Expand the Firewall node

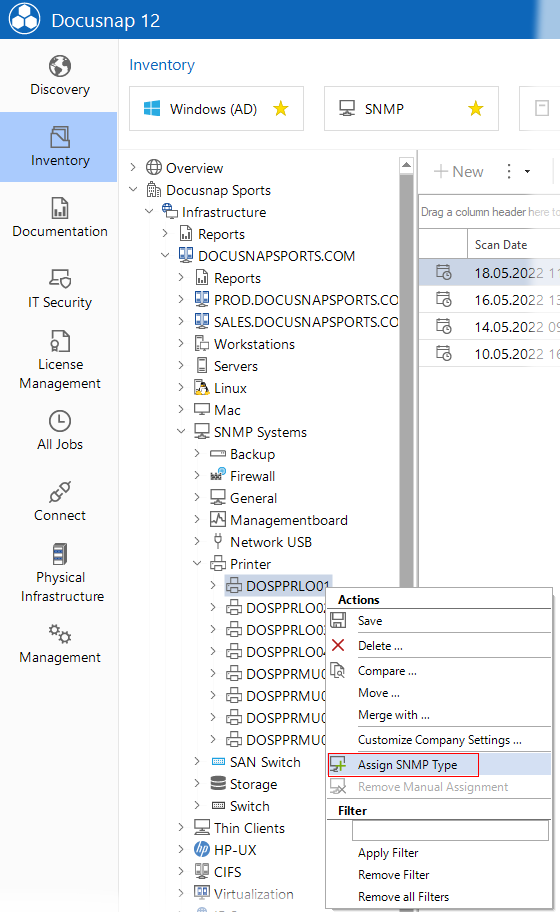tap(197, 476)
